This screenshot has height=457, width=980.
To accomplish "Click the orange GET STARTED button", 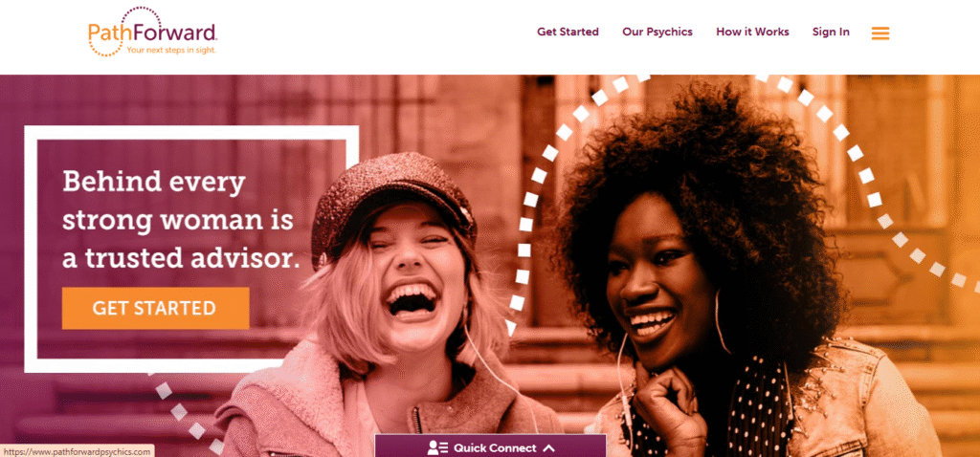I will tap(156, 308).
